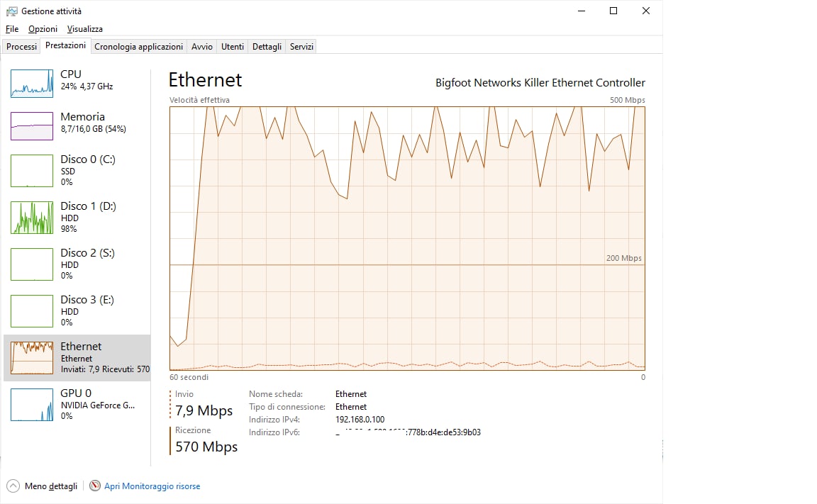
Task: Switch to the Processi tab
Action: 21,47
